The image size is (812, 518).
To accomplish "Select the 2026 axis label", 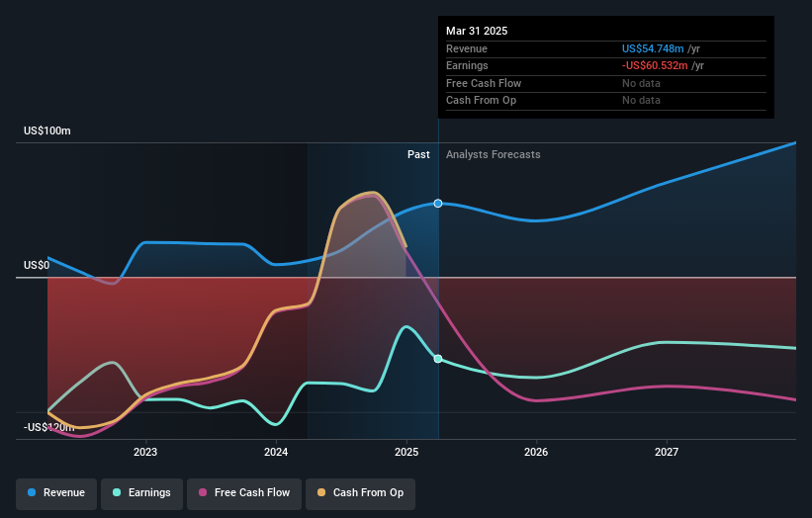I will [x=536, y=453].
